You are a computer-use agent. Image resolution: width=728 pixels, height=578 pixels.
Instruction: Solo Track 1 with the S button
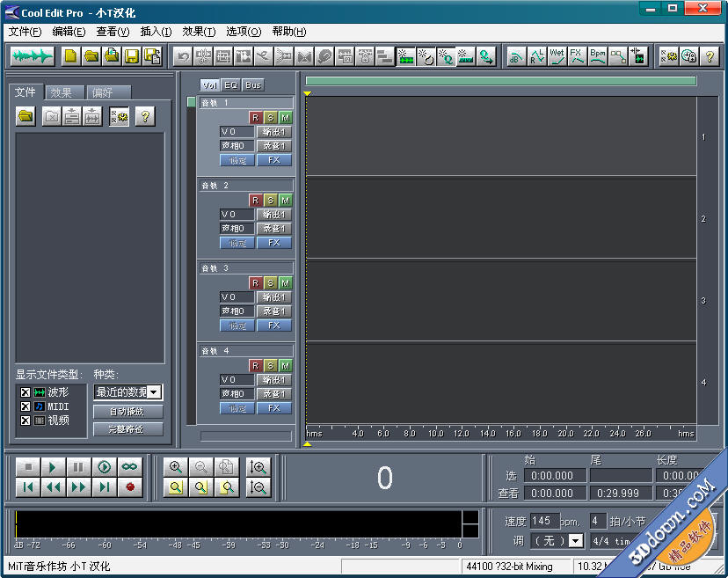point(270,118)
